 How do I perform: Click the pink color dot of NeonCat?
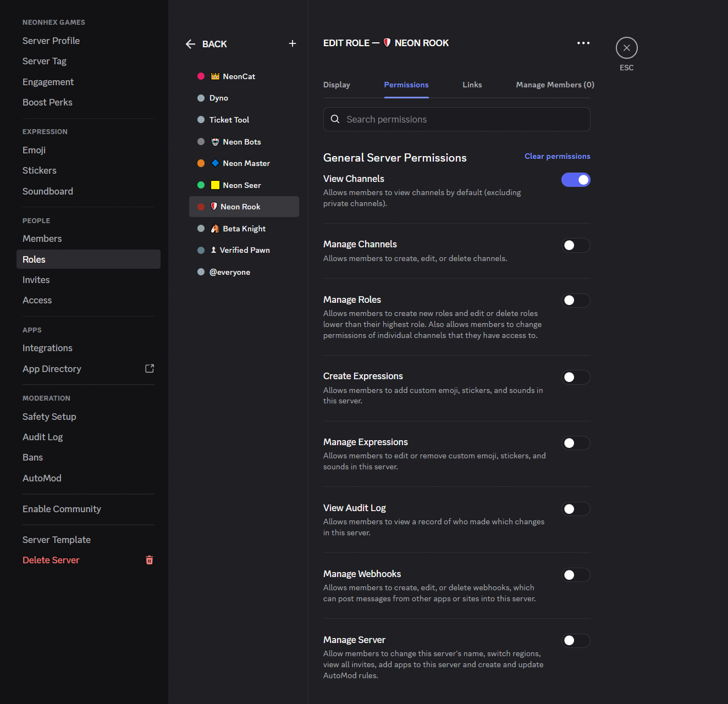201,76
